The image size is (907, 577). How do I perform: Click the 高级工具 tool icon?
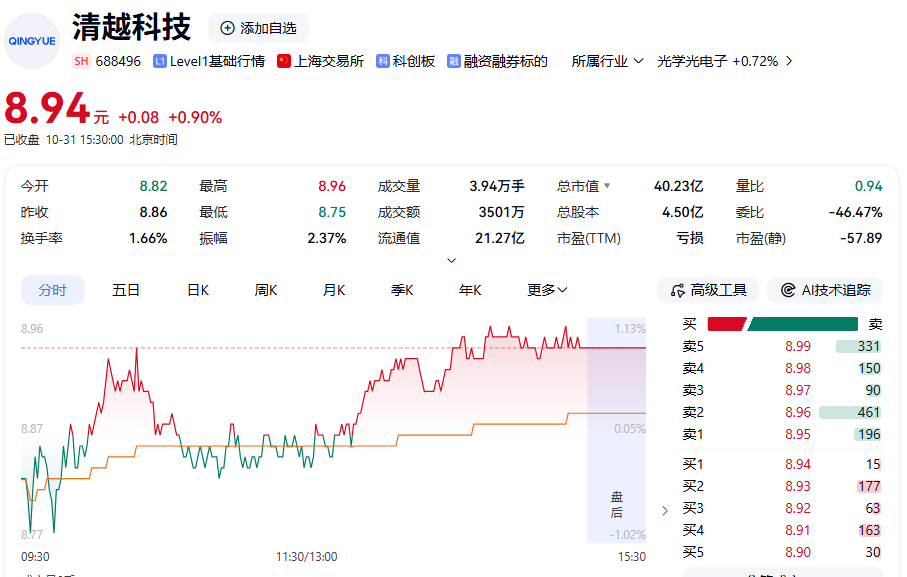(677, 290)
